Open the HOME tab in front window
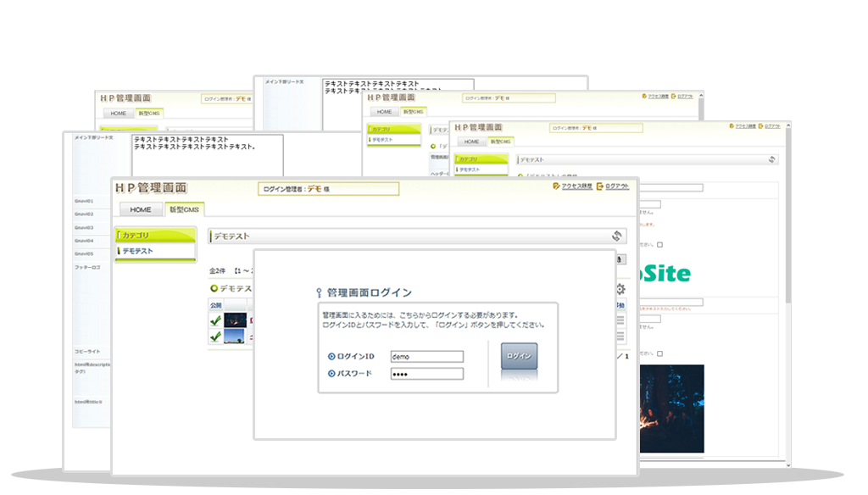The height and width of the screenshot is (495, 868). pos(141,210)
